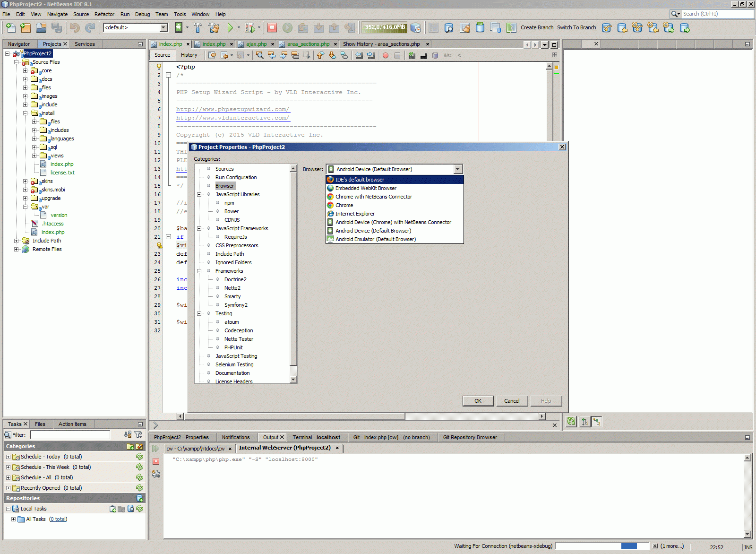
Task: Toggle the code fold marker on line 2
Action: pos(168,75)
